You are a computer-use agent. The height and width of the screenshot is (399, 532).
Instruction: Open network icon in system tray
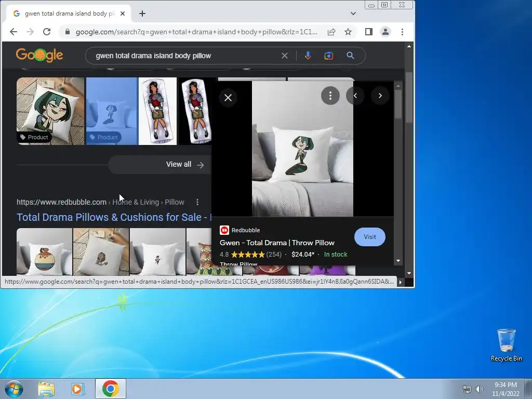pos(467,389)
